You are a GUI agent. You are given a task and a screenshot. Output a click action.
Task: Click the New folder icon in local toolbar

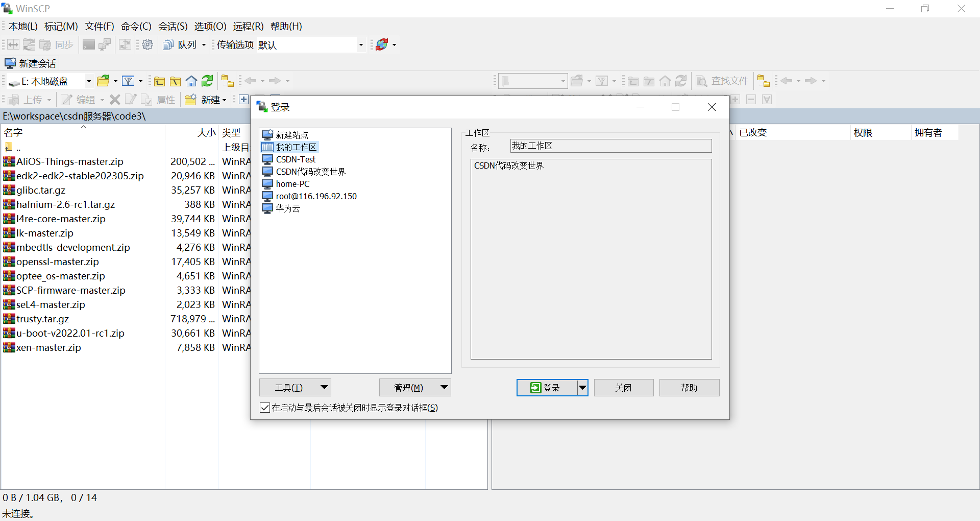coord(190,100)
